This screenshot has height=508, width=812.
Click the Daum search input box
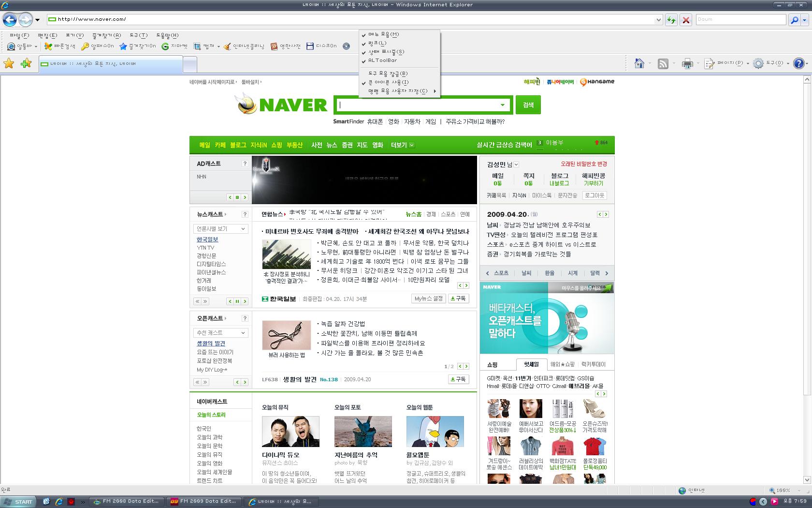coord(741,20)
